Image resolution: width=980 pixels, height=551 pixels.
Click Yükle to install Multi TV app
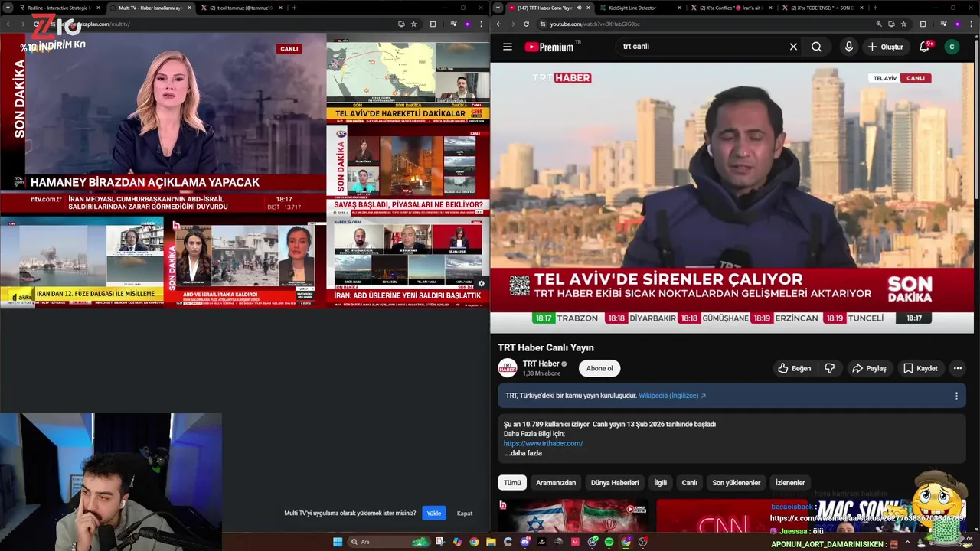(x=434, y=513)
